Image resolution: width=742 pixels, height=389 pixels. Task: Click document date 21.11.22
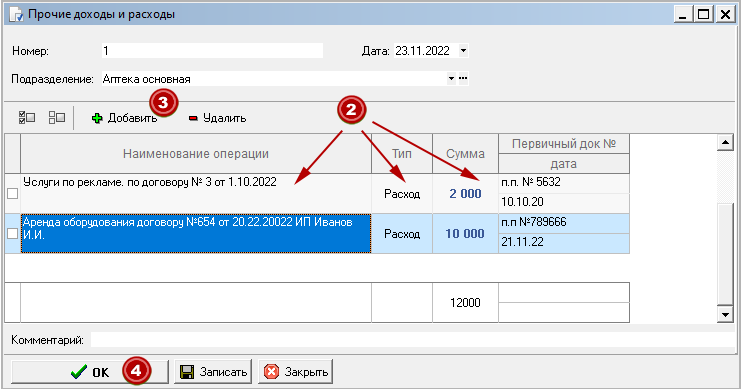tap(564, 243)
